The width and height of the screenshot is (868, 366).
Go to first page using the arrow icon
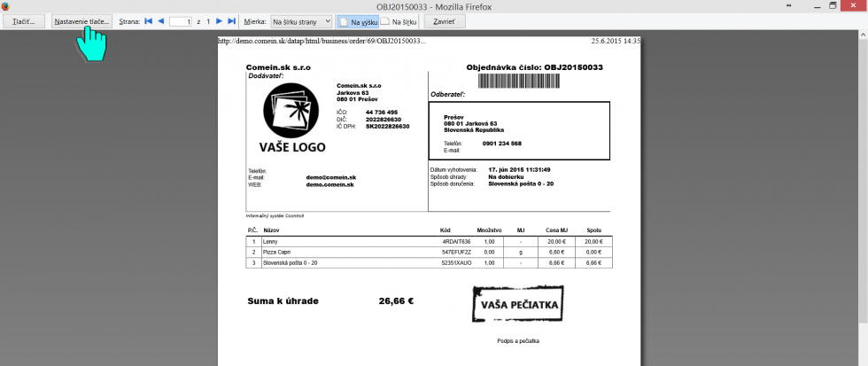click(x=149, y=21)
